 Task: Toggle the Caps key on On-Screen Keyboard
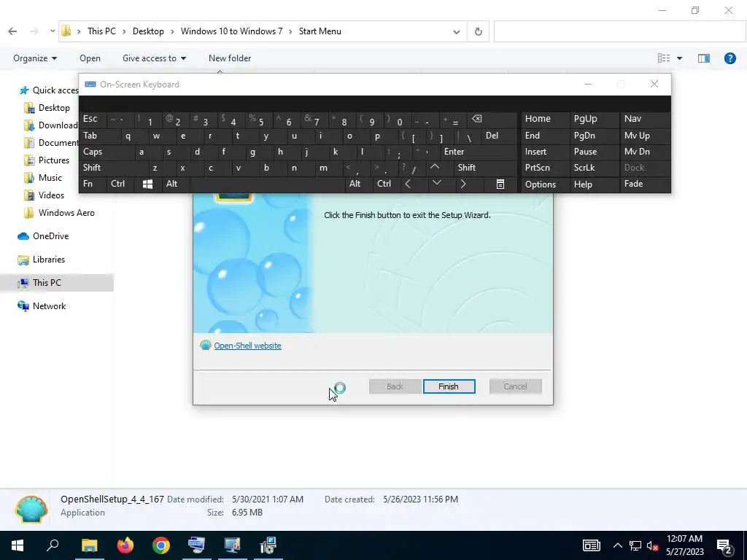tap(108, 152)
